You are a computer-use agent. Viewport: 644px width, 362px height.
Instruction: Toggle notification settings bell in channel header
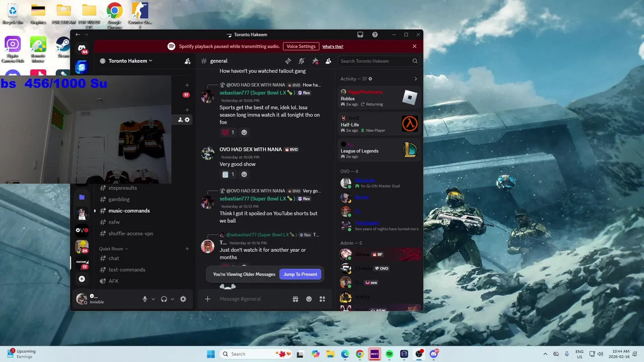coord(301,61)
